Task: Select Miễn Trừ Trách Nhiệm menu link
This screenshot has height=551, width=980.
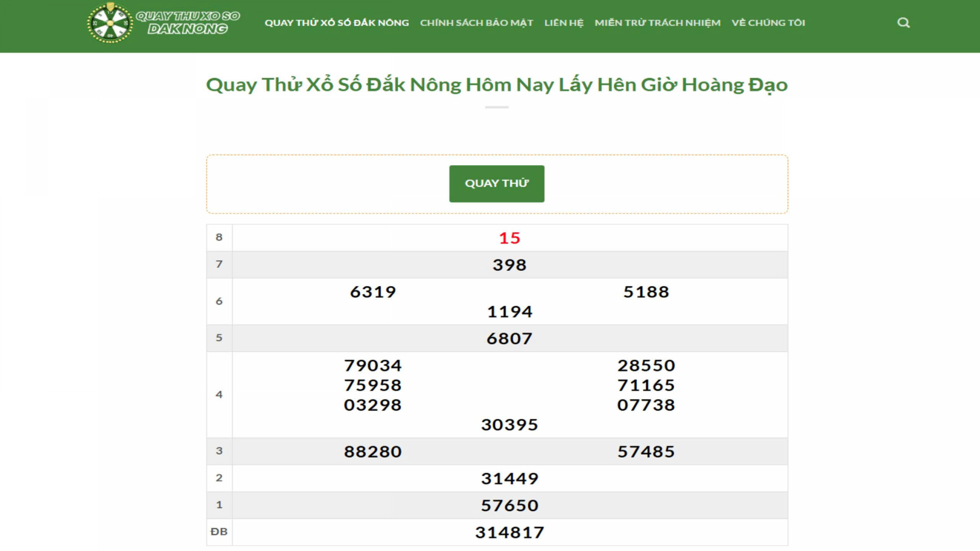Action: click(657, 23)
